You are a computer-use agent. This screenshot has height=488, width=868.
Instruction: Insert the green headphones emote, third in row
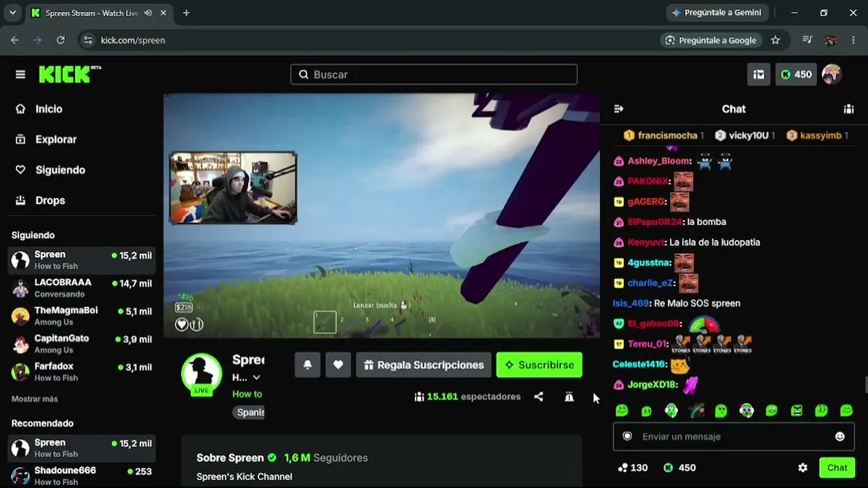tap(671, 410)
